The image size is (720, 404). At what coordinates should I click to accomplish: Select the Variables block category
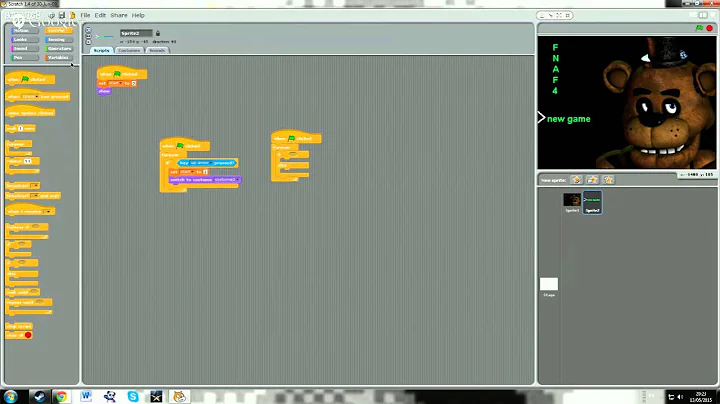[x=59, y=57]
